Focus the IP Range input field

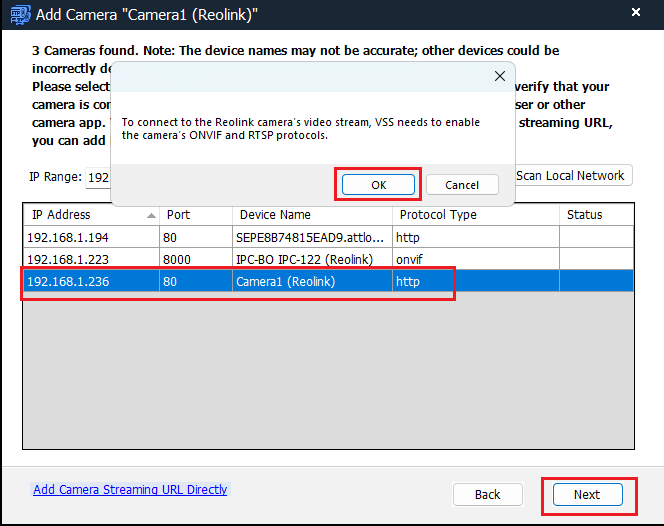(98, 177)
